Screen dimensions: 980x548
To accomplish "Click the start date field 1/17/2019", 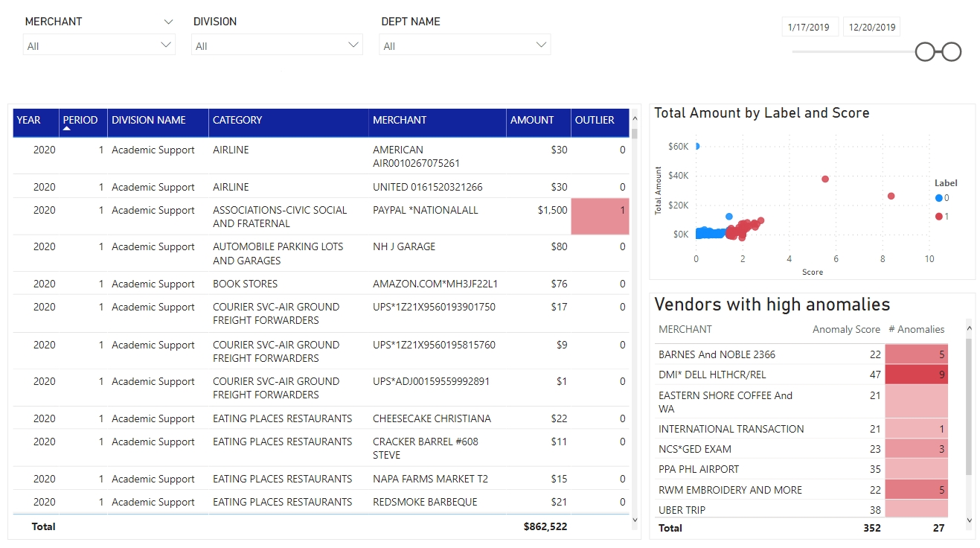I will [x=810, y=28].
